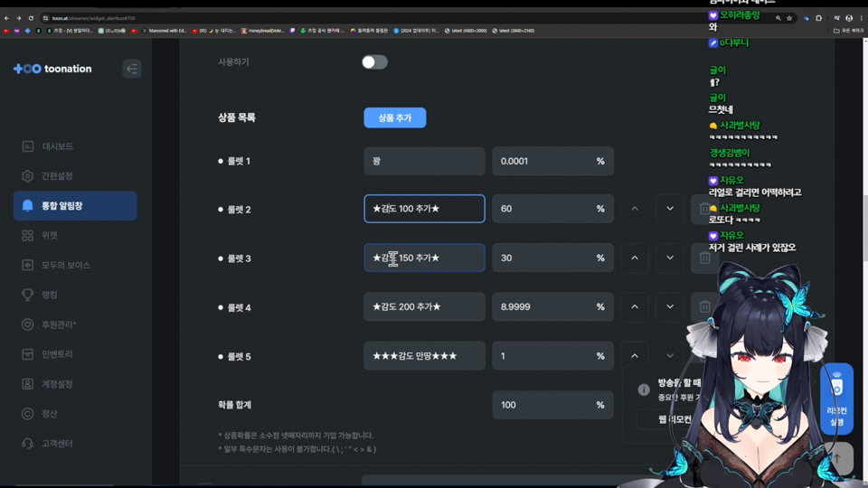Image resolution: width=868 pixels, height=488 pixels.
Task: Click the 룰렛 1 probability field 0.0001
Action: [552, 161]
